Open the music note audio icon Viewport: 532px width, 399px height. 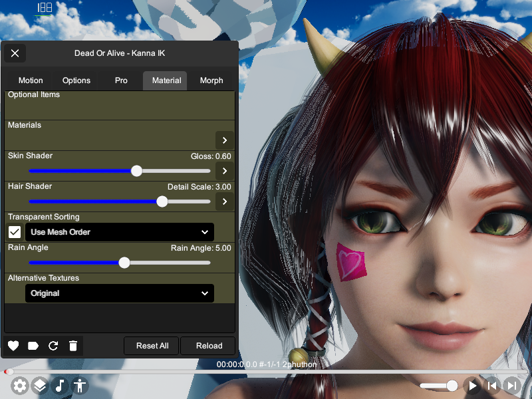tap(60, 386)
